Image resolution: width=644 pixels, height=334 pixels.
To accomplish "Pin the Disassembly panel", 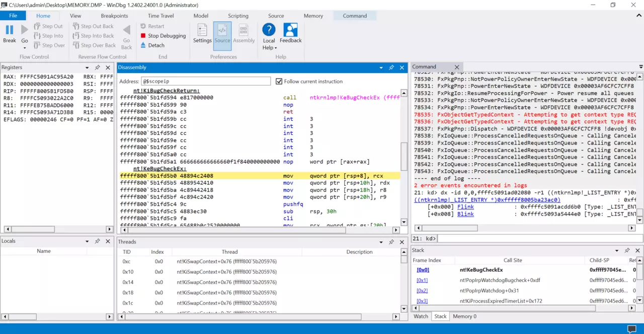I will [391, 68].
